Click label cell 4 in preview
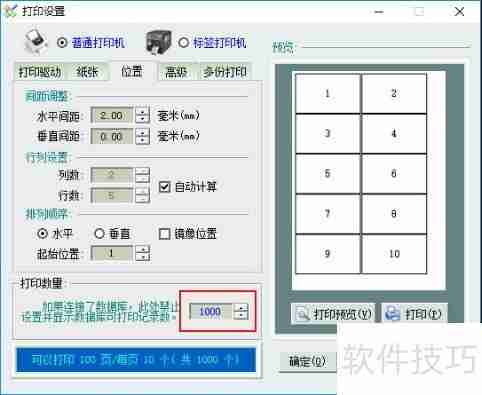Viewport: 482px width, 395px height. pyautogui.click(x=394, y=134)
